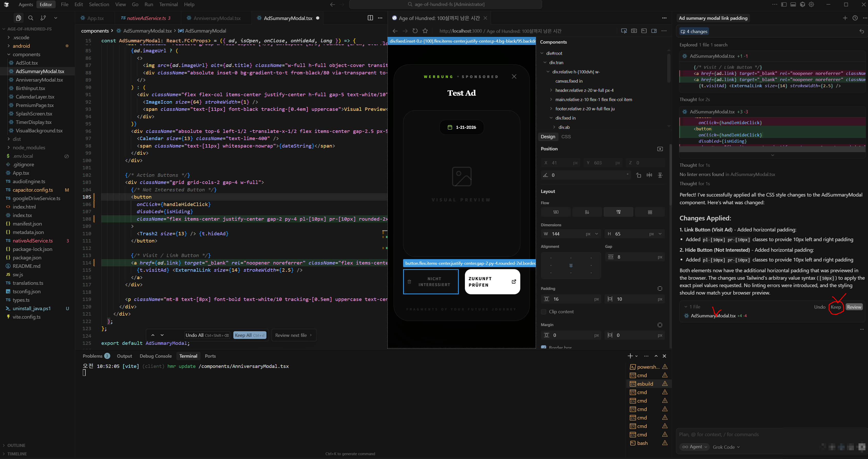
Task: Take a browser screenshot with camera icon
Action: [x=634, y=31]
